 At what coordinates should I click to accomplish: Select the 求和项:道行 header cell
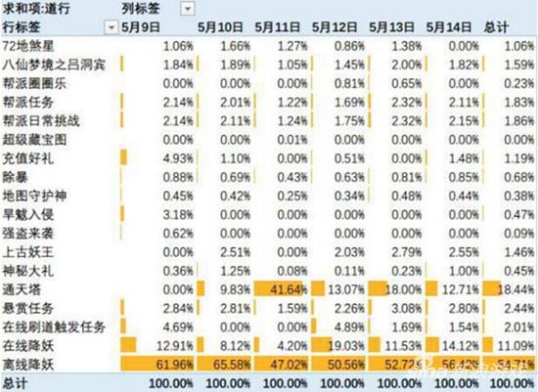[x=36, y=9]
